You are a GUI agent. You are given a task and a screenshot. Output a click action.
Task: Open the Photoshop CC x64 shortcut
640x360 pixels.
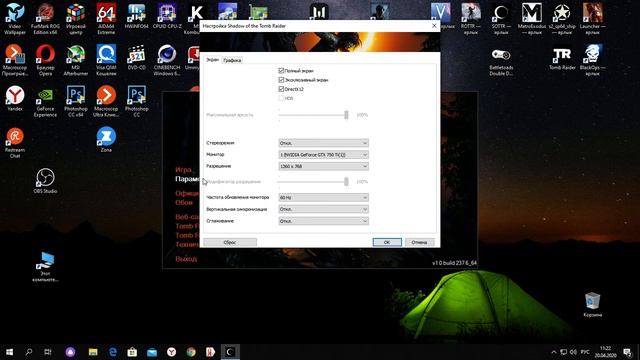pyautogui.click(x=76, y=101)
